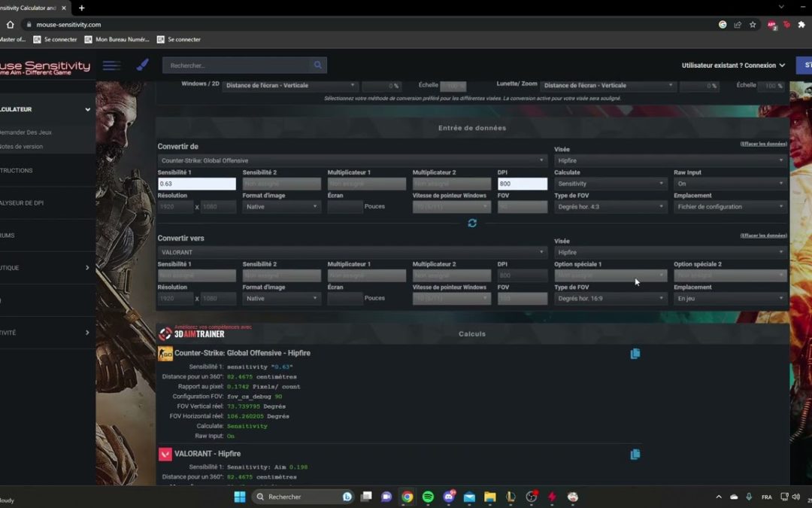The width and height of the screenshot is (812, 508).
Task: Click Effacer les données for Convertir vers
Action: click(763, 236)
